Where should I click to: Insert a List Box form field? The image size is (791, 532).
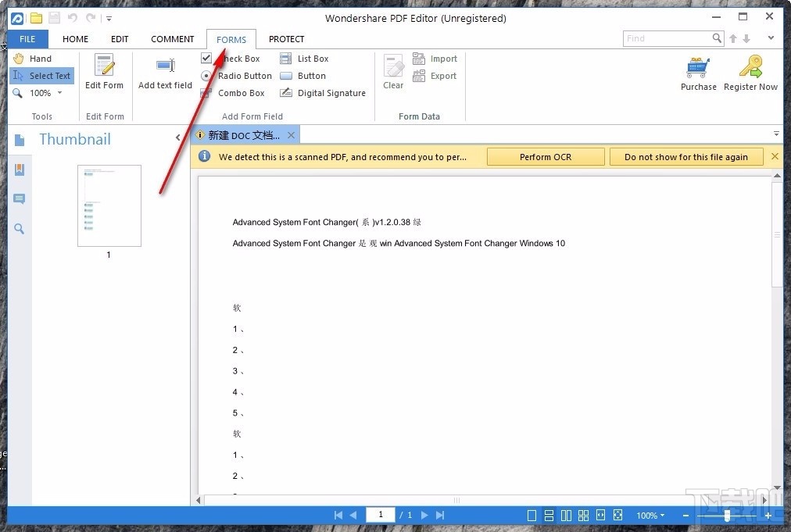(304, 59)
